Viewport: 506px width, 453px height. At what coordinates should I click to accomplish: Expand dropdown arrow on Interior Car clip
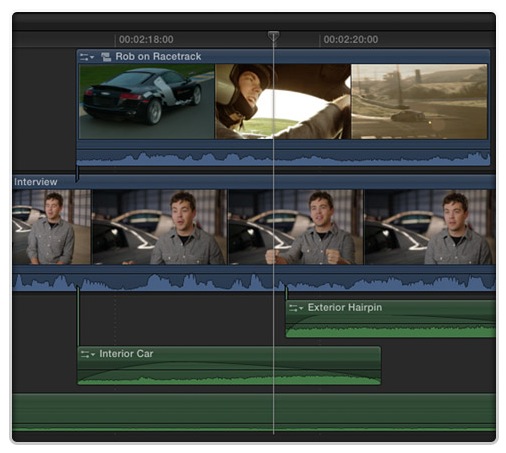[93, 354]
